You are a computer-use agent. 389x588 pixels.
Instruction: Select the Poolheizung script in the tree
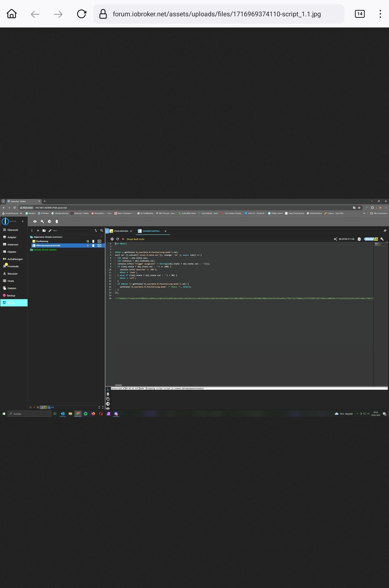coord(42,241)
